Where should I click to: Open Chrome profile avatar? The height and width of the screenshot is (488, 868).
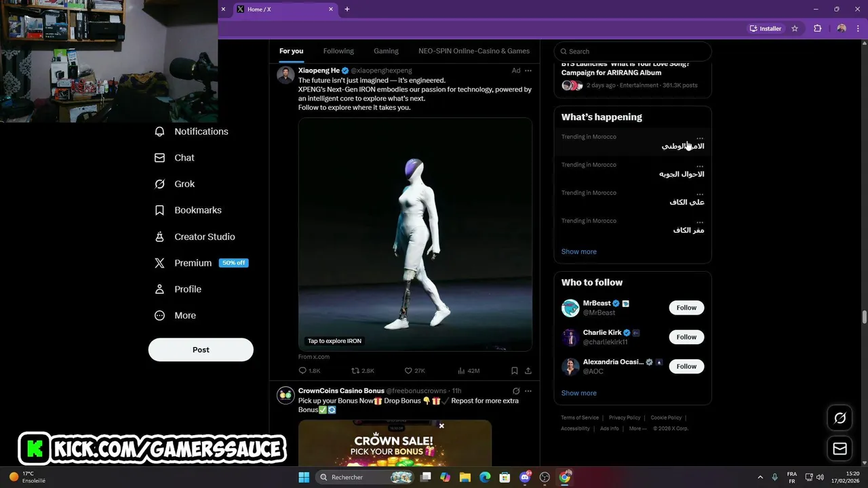tap(842, 28)
